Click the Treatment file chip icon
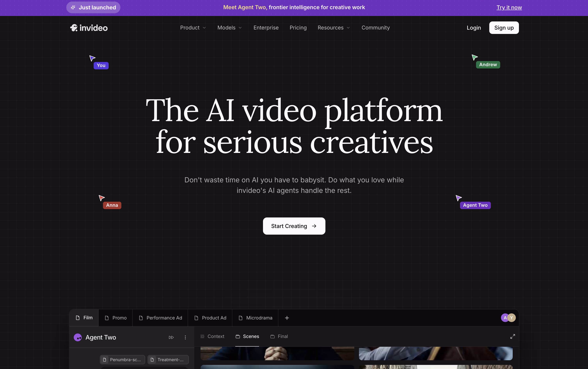 tap(152, 359)
